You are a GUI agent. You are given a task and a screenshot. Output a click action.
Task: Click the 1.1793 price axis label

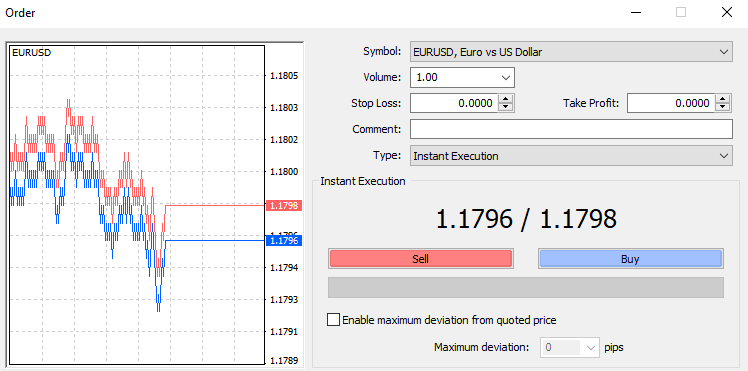click(284, 299)
